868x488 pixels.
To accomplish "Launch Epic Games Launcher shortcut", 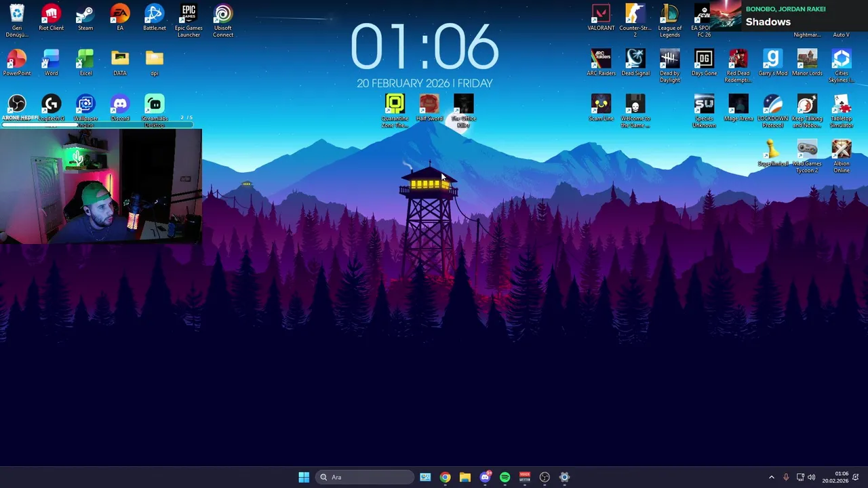I will coord(189,20).
